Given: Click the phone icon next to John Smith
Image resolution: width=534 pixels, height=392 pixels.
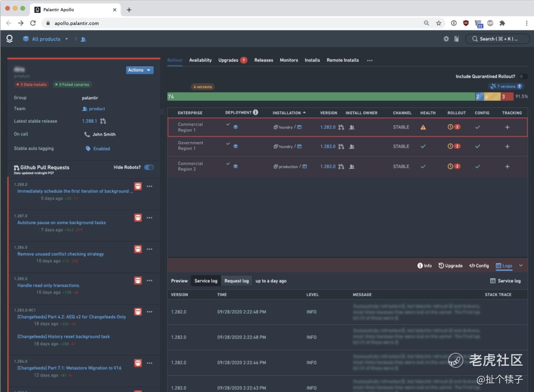Looking at the screenshot, I should coord(87,134).
